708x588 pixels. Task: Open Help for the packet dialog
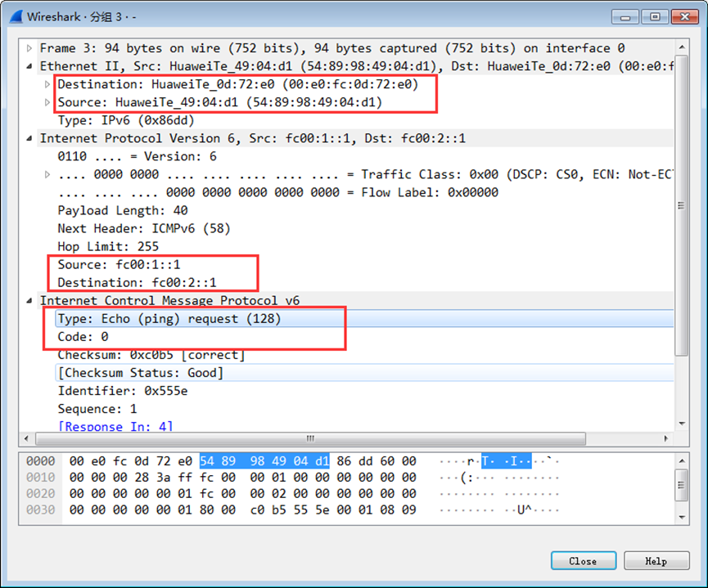tap(656, 561)
